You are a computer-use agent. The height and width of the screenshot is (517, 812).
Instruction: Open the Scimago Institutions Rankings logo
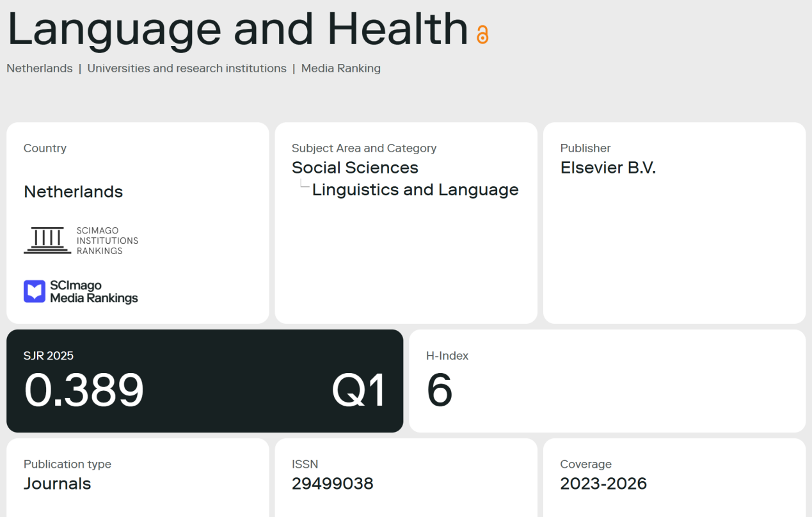[81, 241]
